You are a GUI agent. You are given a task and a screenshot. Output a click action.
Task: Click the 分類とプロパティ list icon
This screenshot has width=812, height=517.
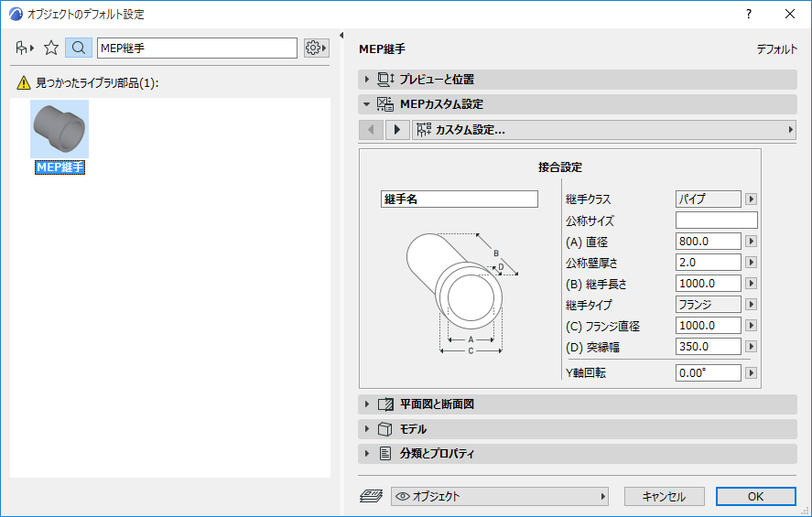point(385,454)
